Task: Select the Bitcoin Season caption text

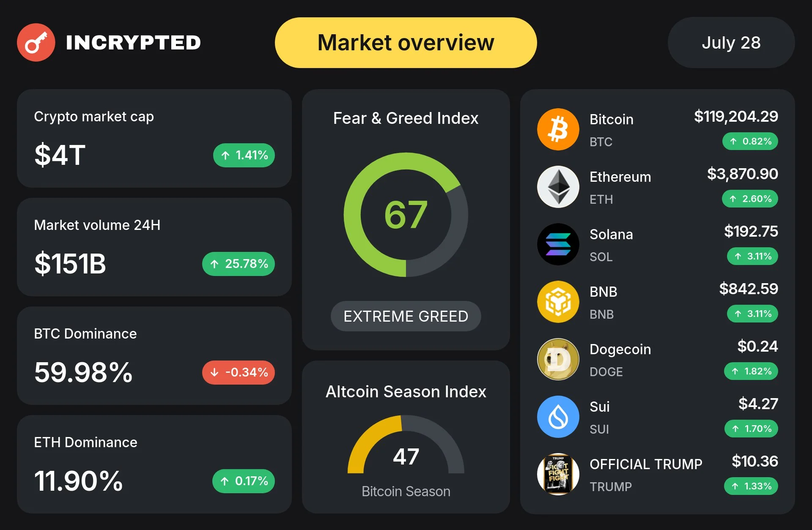Action: (x=406, y=491)
